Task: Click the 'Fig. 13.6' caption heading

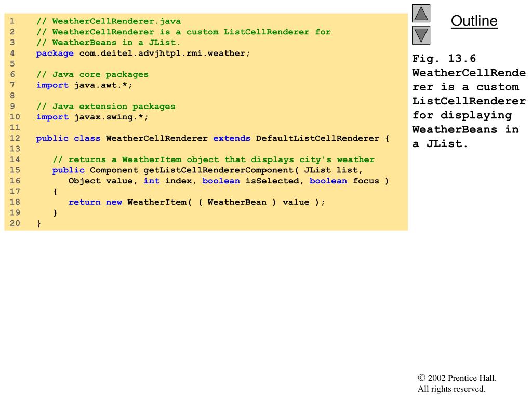Action: [x=444, y=58]
